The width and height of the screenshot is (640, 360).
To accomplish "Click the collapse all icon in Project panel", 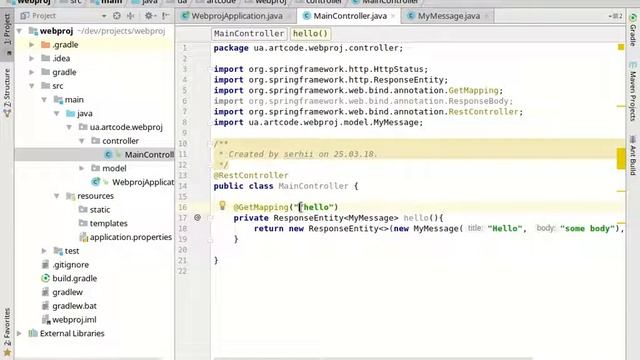I will 131,16.
